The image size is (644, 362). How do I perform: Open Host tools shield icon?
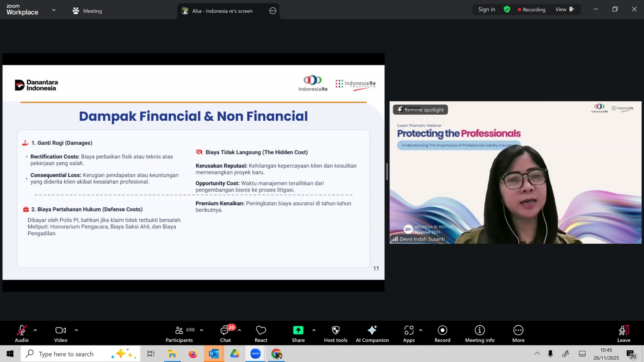[x=336, y=333]
